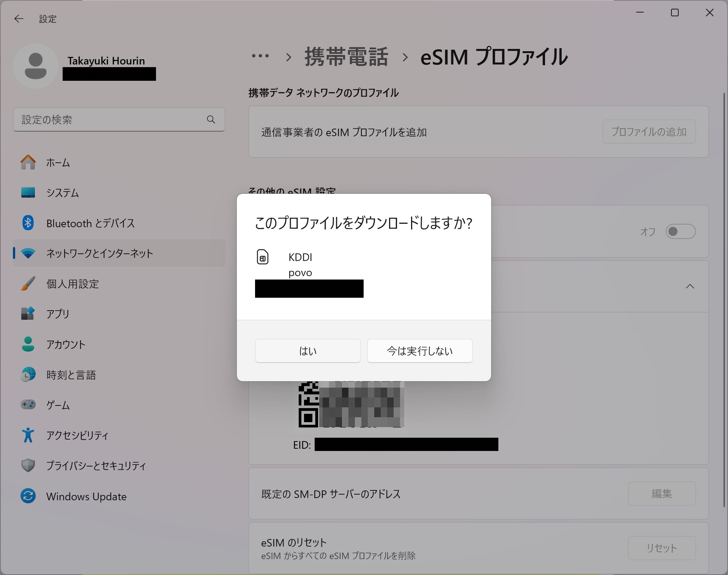Click 編集 for SM-DP server address

click(662, 493)
